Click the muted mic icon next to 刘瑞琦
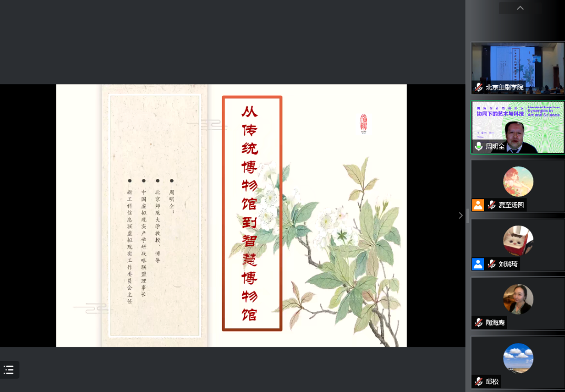Image resolution: width=565 pixels, height=392 pixels. click(492, 264)
